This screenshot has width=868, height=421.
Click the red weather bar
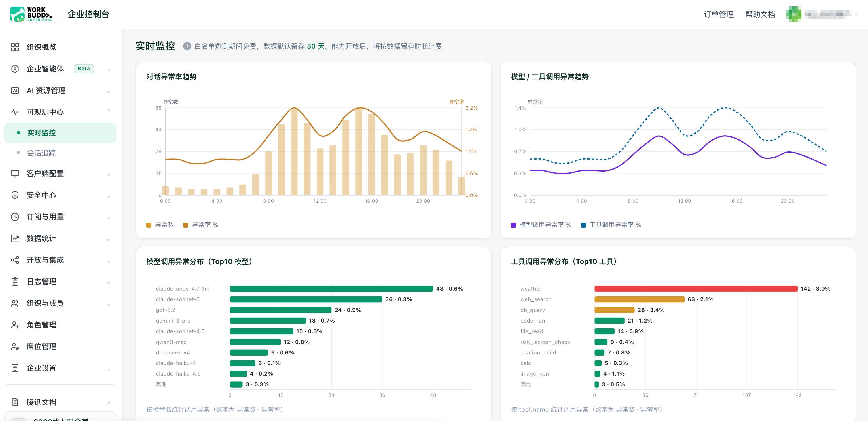(x=696, y=289)
